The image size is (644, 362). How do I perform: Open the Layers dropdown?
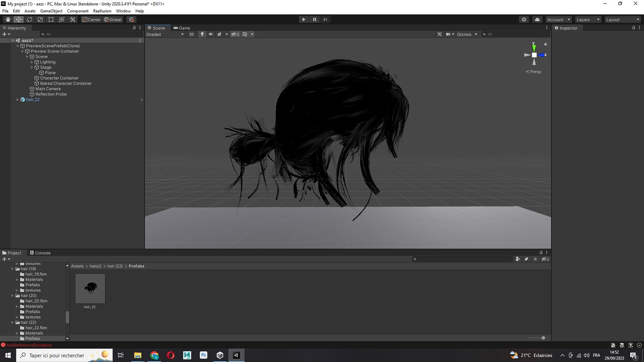(588, 19)
